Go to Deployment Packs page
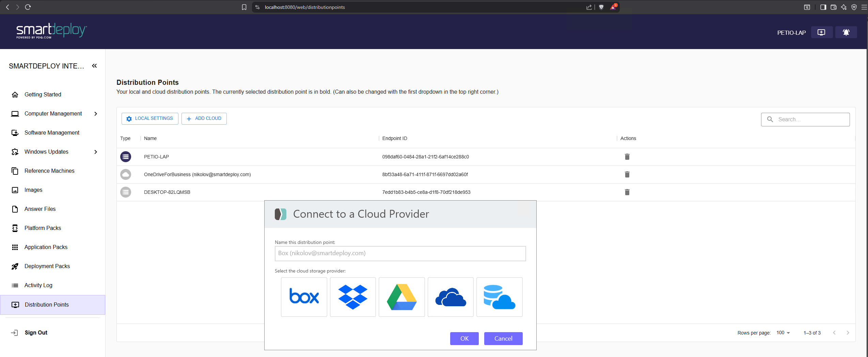868x357 pixels. [47, 266]
